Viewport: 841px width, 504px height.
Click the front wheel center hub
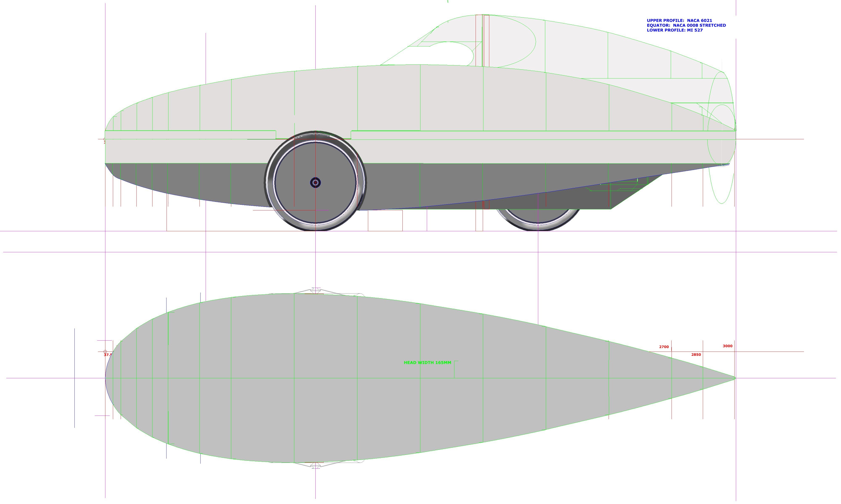click(x=315, y=183)
